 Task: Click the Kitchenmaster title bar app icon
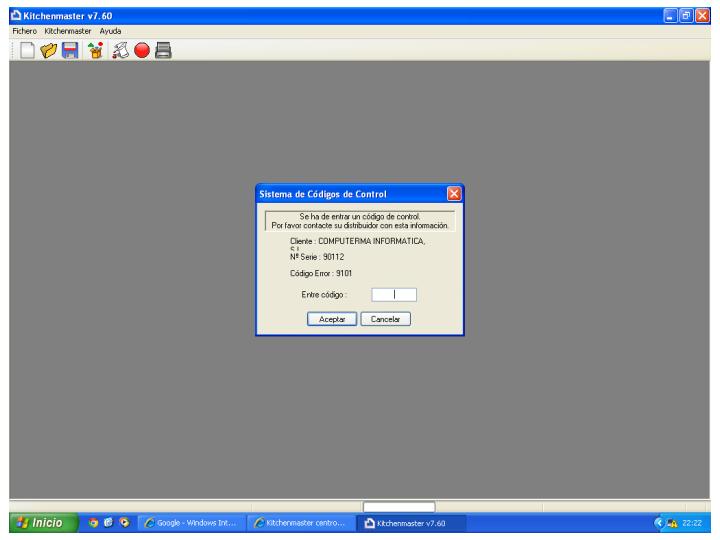(x=16, y=16)
